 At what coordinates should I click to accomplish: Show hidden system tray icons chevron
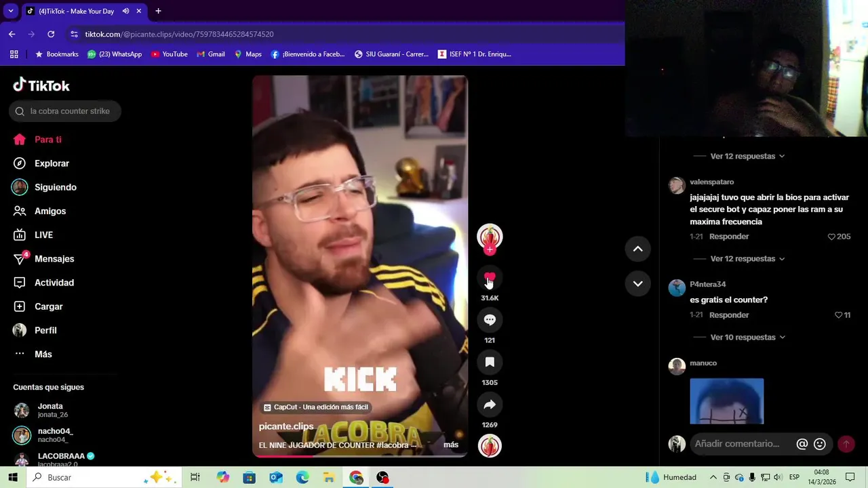[713, 477]
